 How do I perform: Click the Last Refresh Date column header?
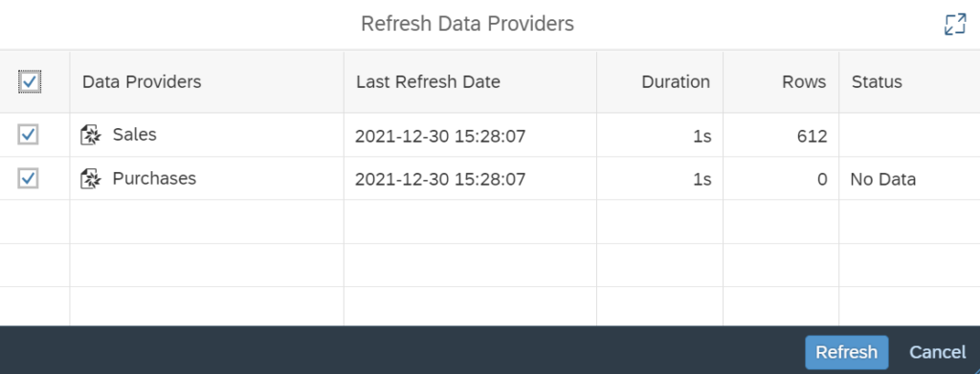click(428, 82)
